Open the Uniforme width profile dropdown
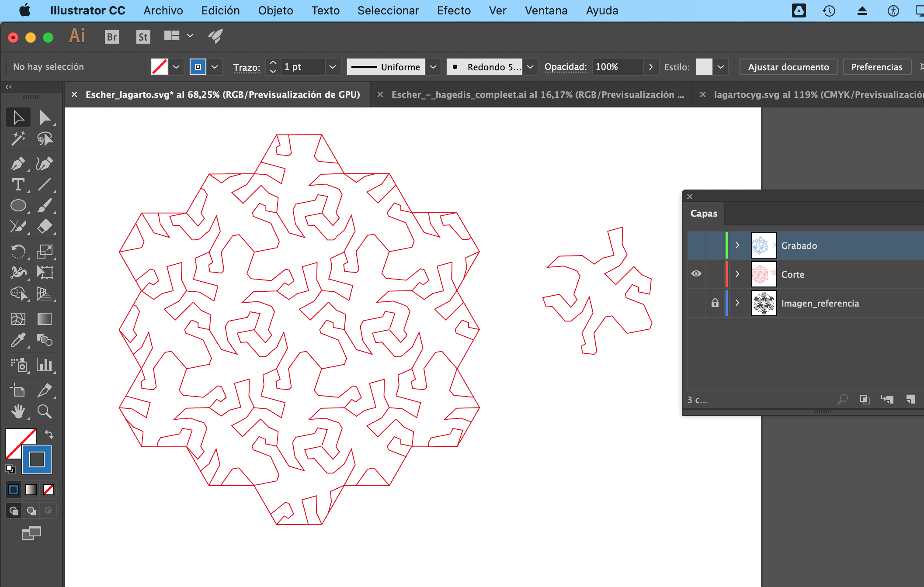The height and width of the screenshot is (587, 924). (x=433, y=67)
